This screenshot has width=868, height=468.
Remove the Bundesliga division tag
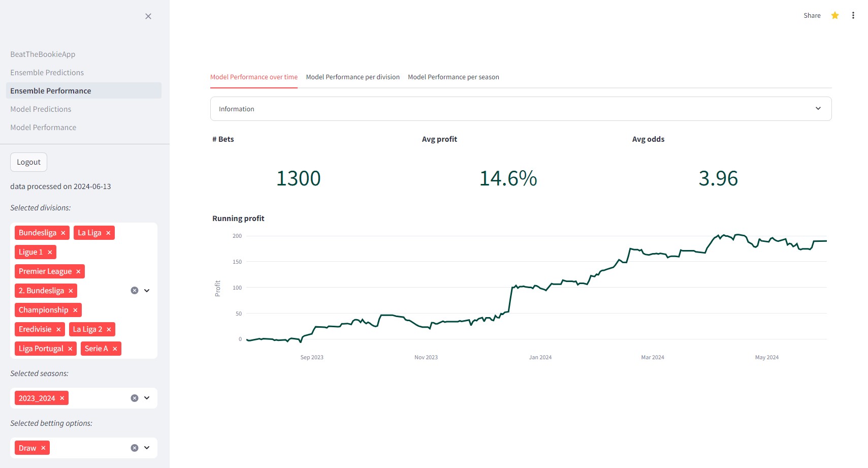point(63,233)
